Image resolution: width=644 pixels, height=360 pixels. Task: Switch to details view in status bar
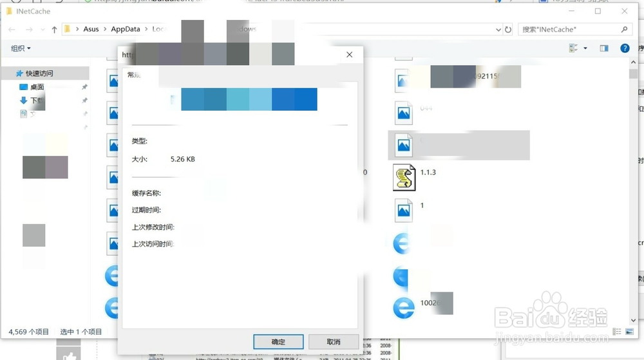[616, 332]
